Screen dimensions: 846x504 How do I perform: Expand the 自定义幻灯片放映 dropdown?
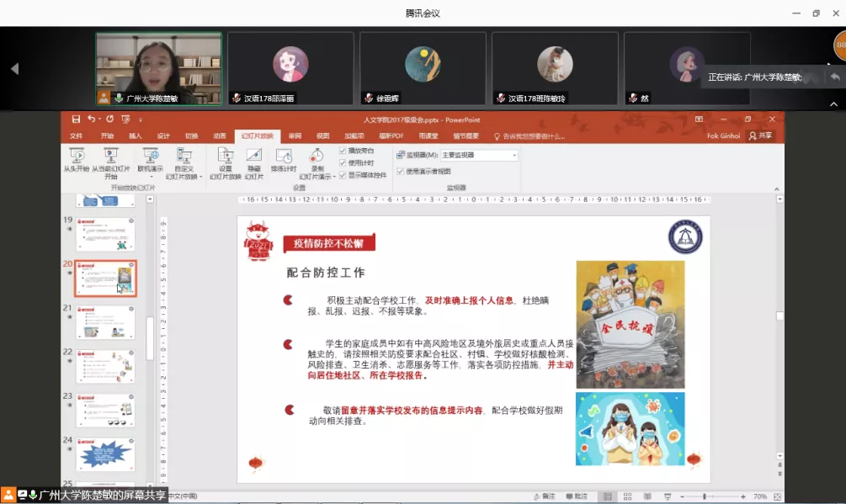click(184, 177)
